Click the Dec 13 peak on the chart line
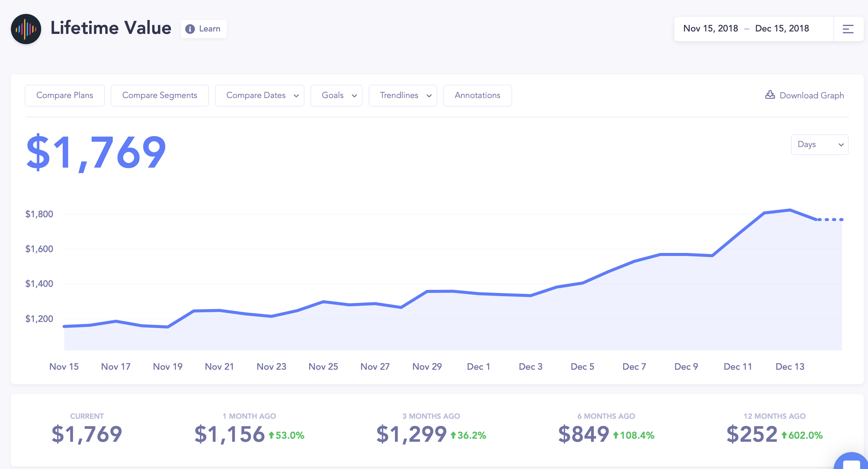The height and width of the screenshot is (469, 868). [790, 210]
